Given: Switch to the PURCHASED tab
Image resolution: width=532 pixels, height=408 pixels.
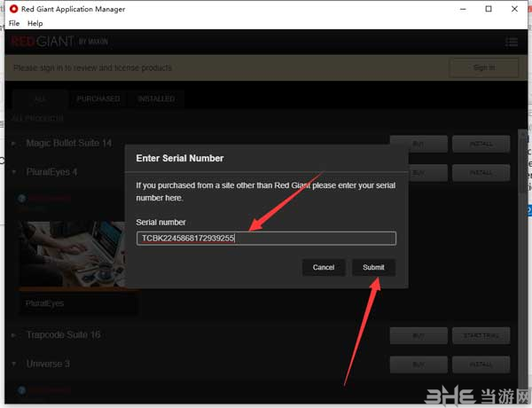Looking at the screenshot, I should coord(98,99).
